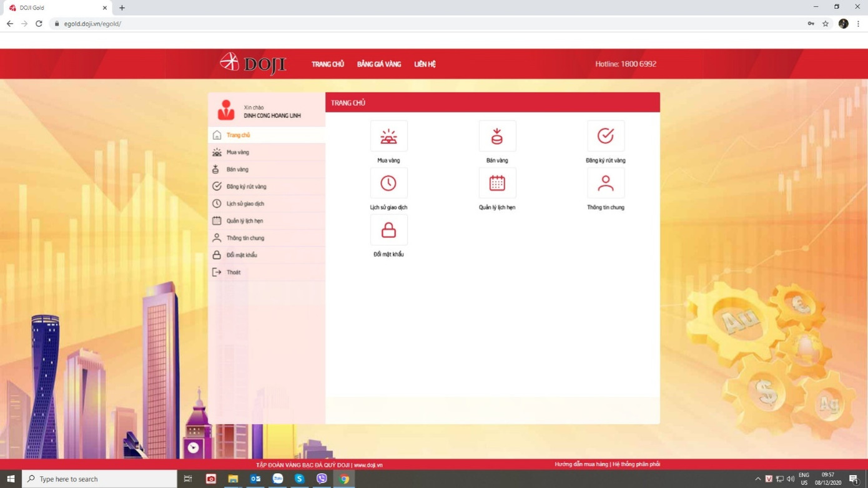Expand hidden icons in the system tray
868x488 pixels.
pos(758,479)
